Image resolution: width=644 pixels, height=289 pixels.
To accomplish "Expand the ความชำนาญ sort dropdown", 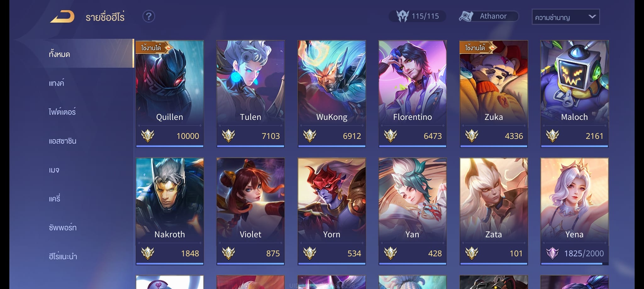I will click(x=565, y=17).
